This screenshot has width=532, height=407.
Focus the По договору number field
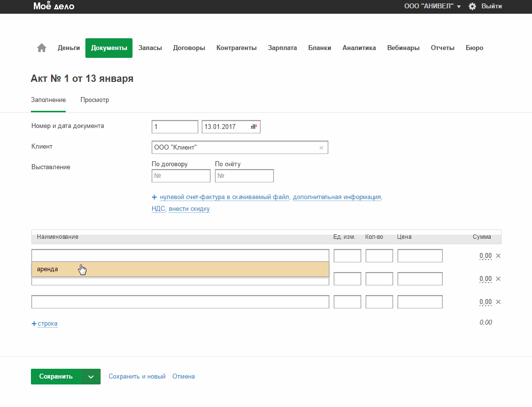(x=181, y=176)
